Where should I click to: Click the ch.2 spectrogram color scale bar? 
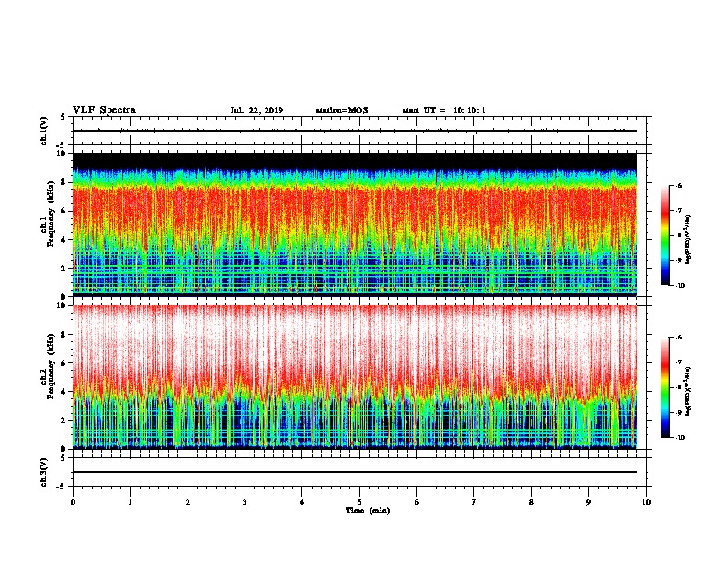coord(665,387)
